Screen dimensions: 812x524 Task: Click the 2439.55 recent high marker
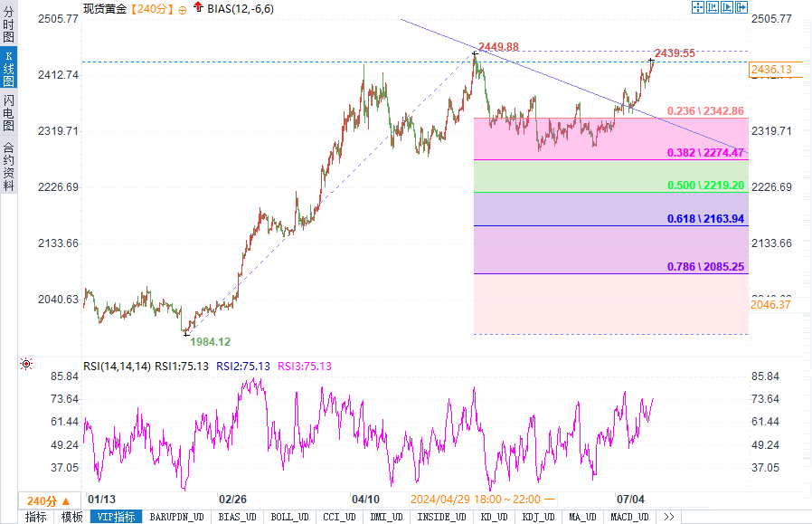tap(675, 52)
